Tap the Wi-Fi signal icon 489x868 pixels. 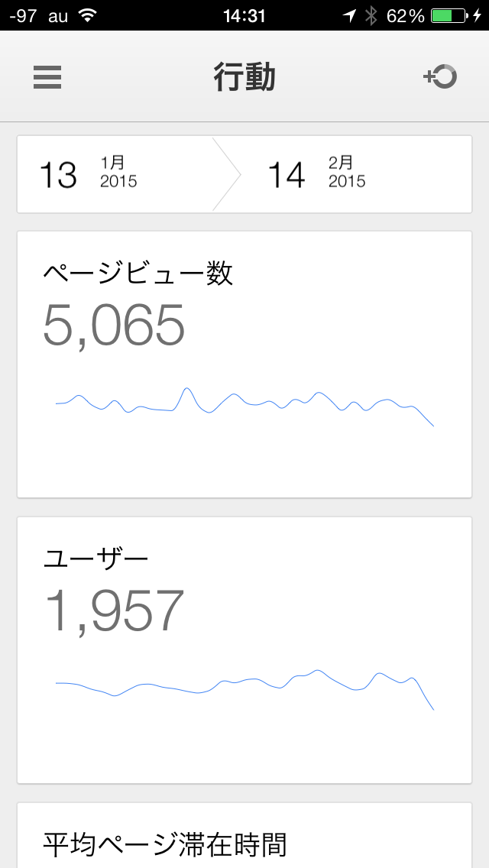point(88,15)
